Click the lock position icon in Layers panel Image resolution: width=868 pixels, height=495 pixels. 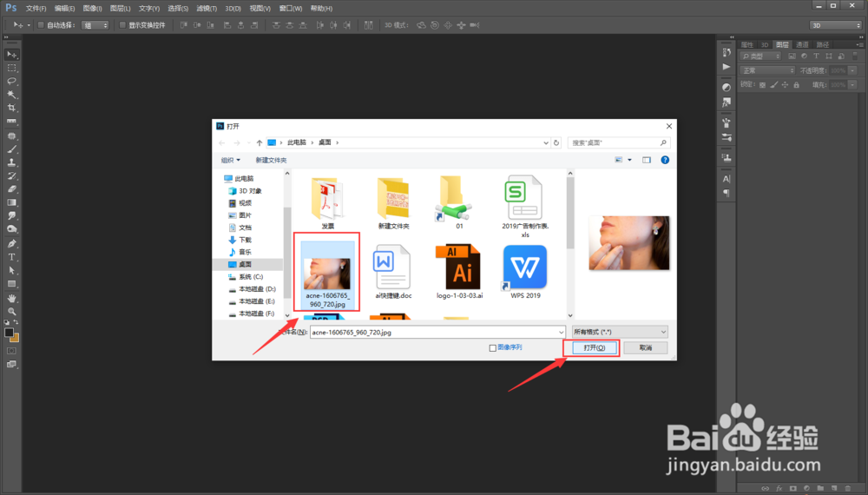point(785,85)
